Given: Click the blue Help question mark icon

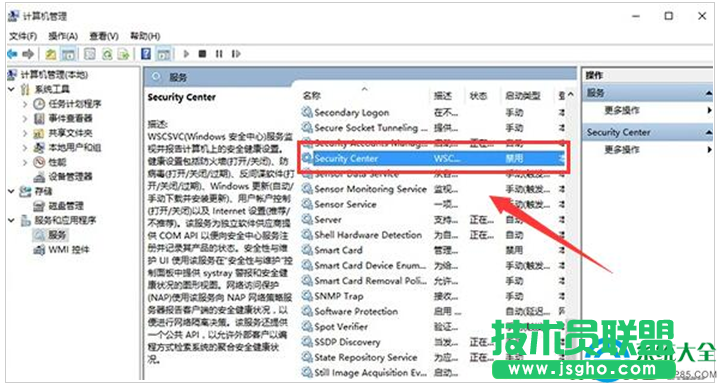Looking at the screenshot, I should [x=146, y=54].
